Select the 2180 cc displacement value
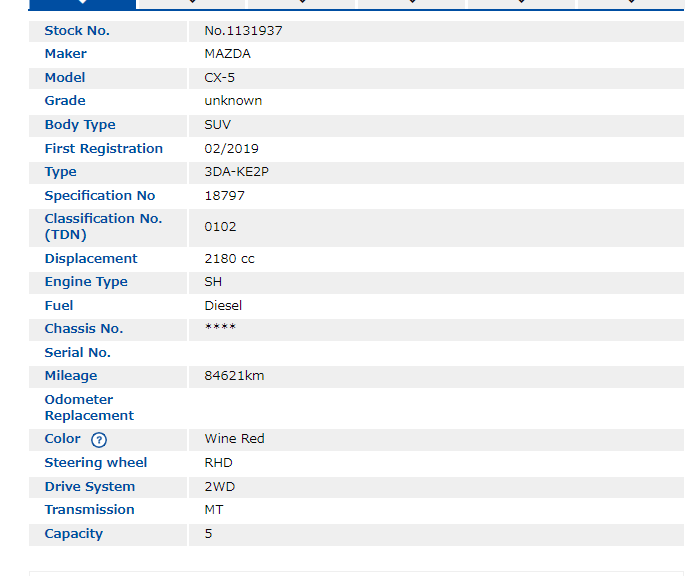Screen dimensions: 699x576 pyautogui.click(x=229, y=259)
